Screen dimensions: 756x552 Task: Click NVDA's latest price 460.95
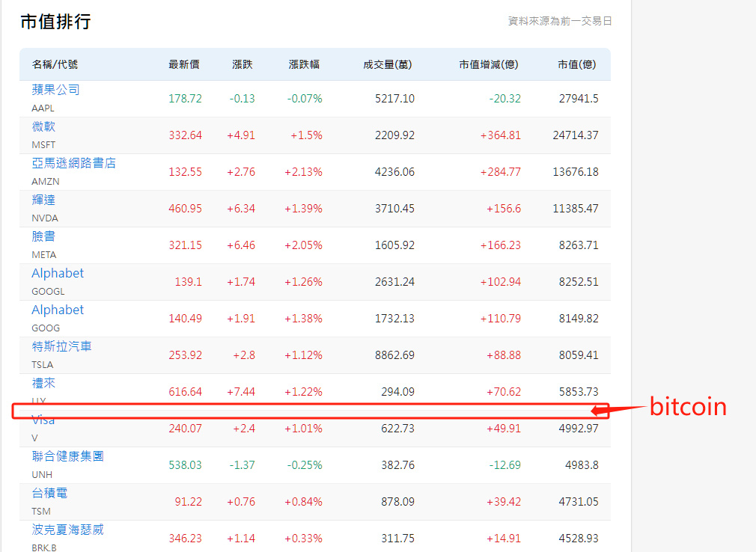[185, 209]
